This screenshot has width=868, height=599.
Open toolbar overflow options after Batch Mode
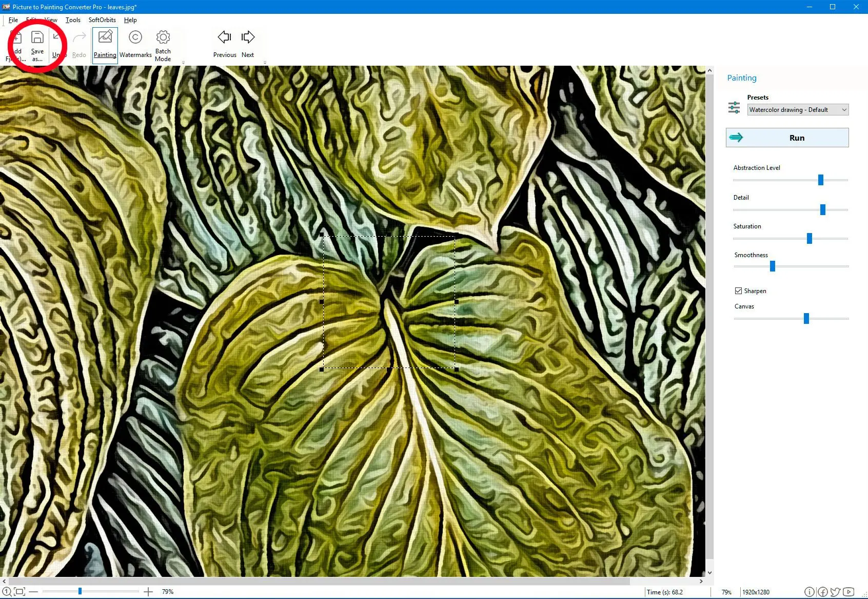[183, 63]
